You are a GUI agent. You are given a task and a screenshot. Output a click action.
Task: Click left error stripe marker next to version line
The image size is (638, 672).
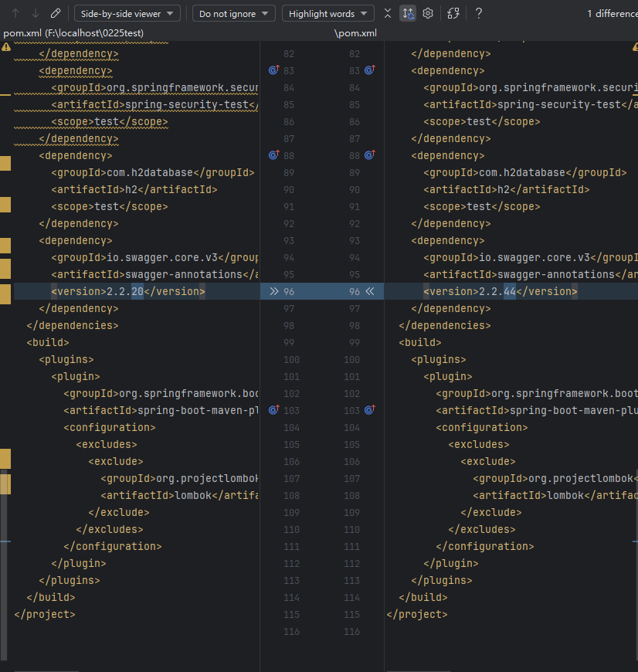pyautogui.click(x=5, y=294)
